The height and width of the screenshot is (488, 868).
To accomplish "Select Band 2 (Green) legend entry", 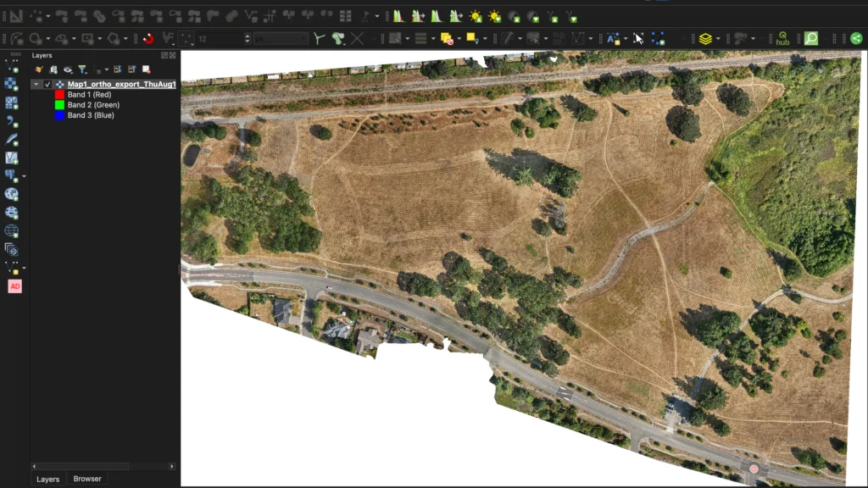I will point(93,104).
